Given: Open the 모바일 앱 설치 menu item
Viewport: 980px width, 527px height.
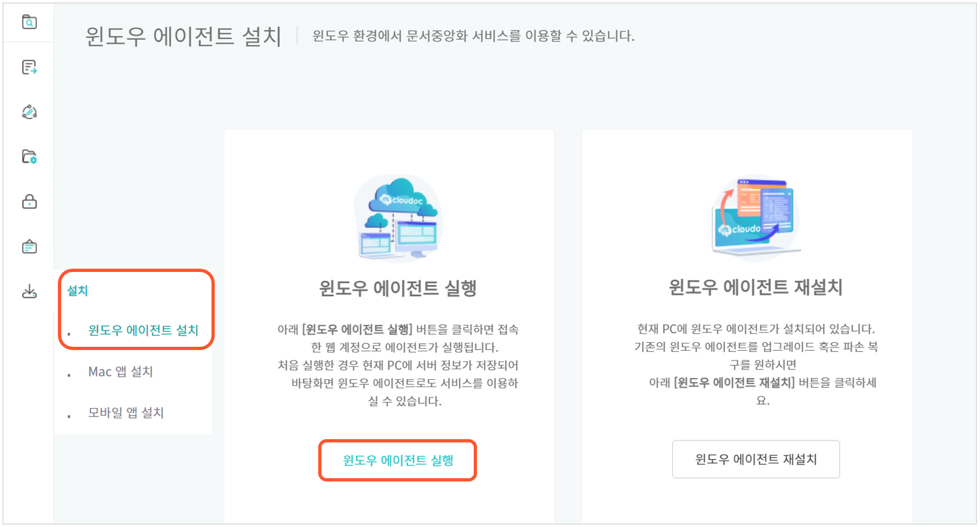Looking at the screenshot, I should (x=126, y=412).
